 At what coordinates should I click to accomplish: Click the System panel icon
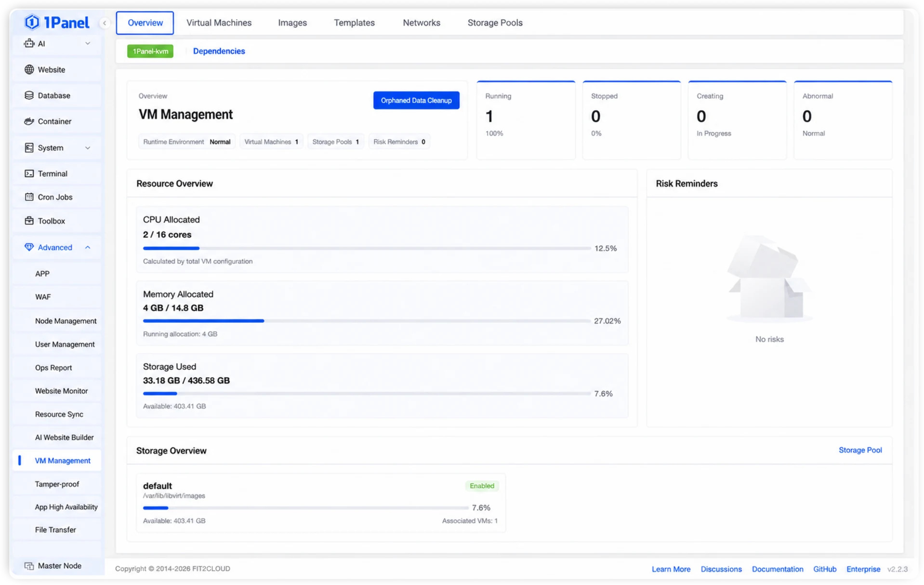29,147
